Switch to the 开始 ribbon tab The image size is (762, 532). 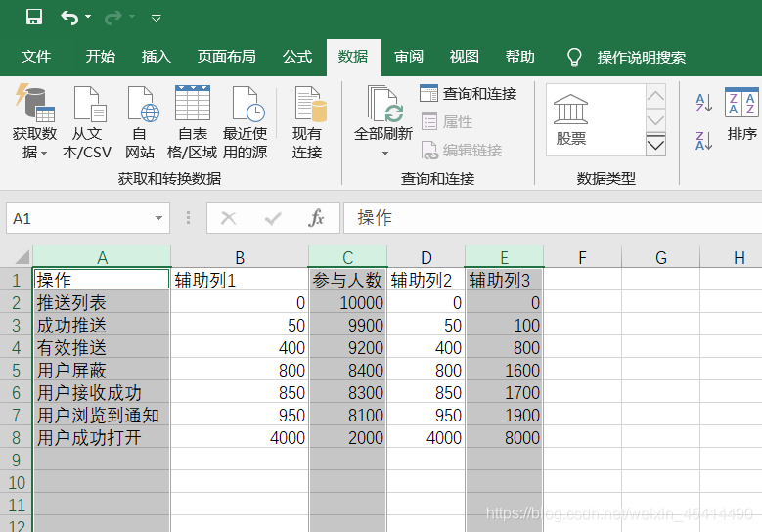click(x=101, y=57)
